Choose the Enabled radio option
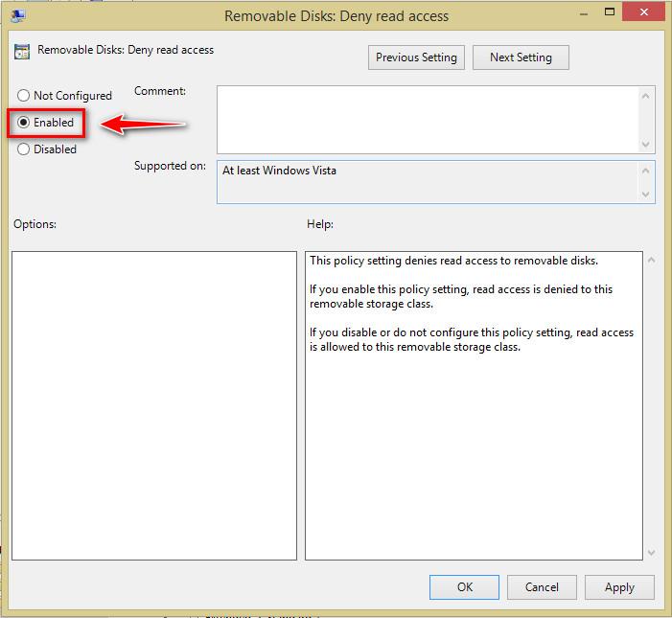This screenshot has height=618, width=672. click(24, 123)
